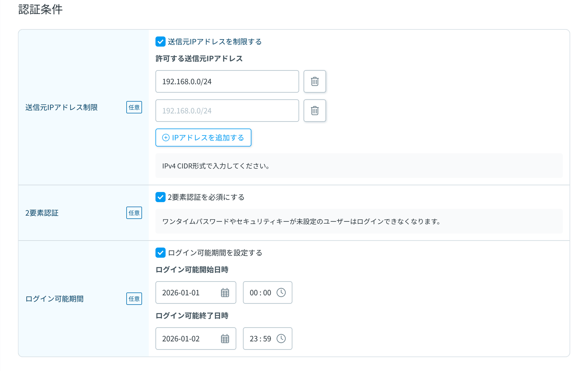Uncheck 送信元IPアドレスを制限する checkbox

pos(160,42)
